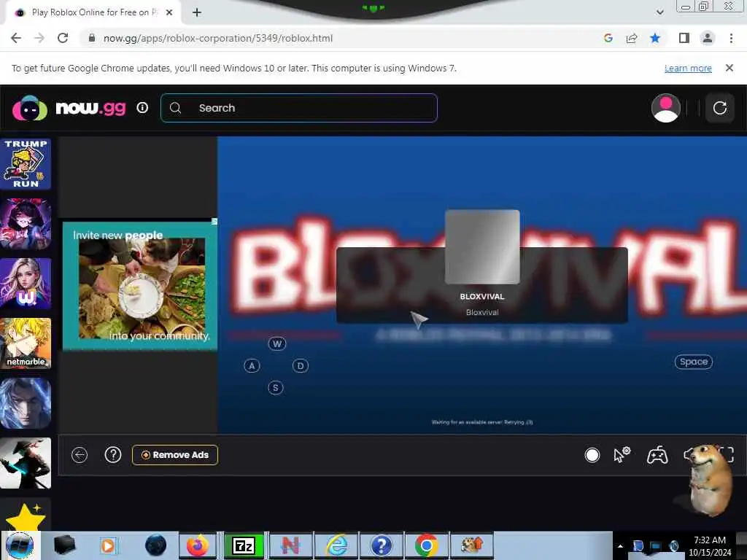The width and height of the screenshot is (747, 560).
Task: Click the A movement key overlay
Action: coord(252,366)
